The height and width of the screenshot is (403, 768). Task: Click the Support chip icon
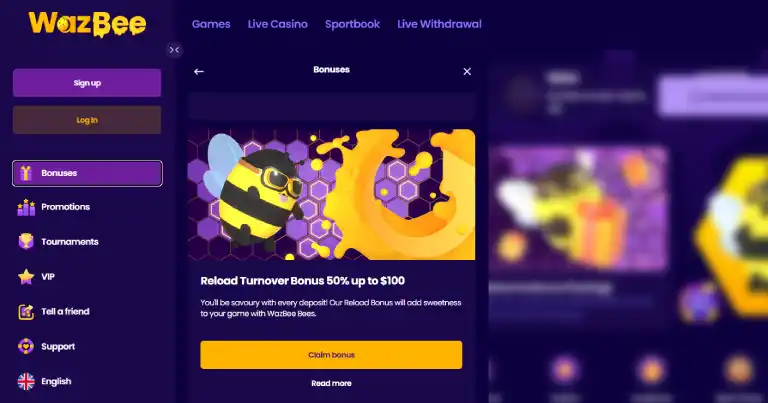pyautogui.click(x=26, y=346)
